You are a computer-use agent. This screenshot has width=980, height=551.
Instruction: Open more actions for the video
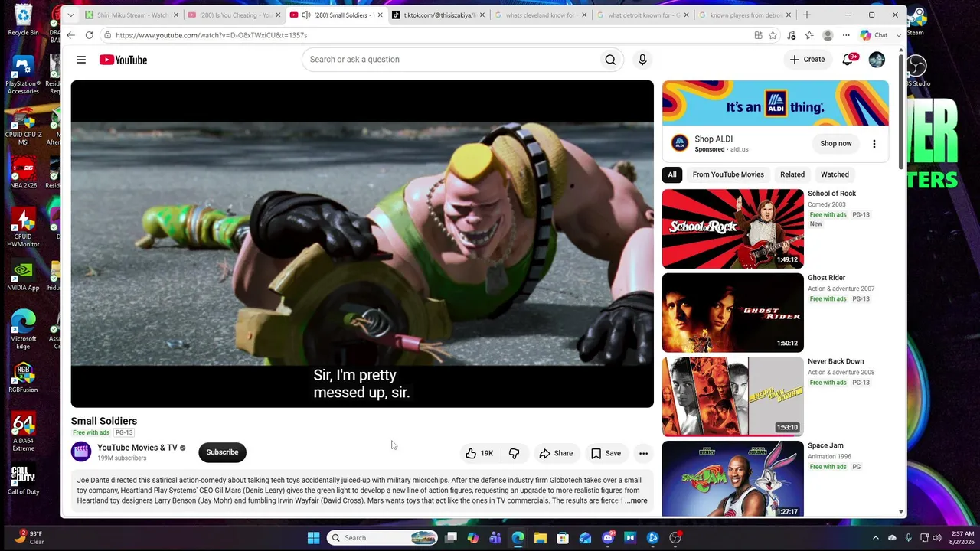(x=643, y=453)
